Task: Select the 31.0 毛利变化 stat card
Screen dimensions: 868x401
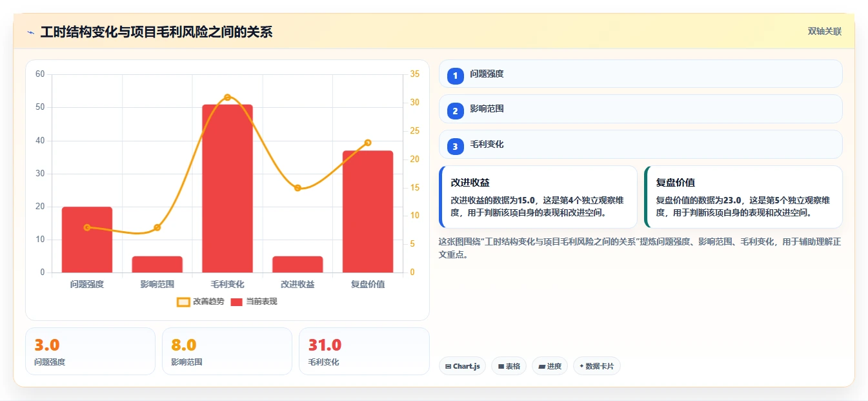Action: [364, 351]
